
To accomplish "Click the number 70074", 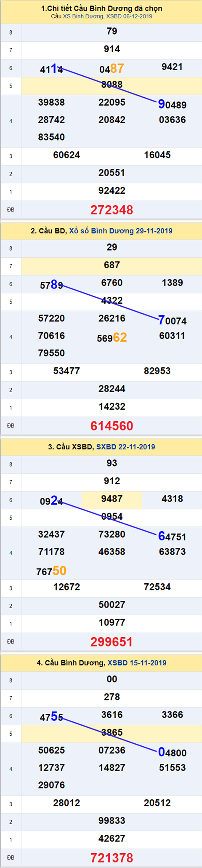I will point(172,320).
